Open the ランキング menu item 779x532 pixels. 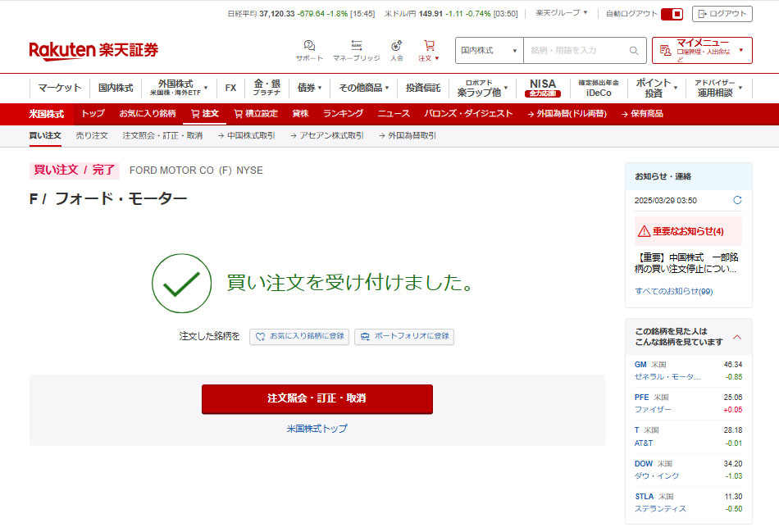click(343, 114)
